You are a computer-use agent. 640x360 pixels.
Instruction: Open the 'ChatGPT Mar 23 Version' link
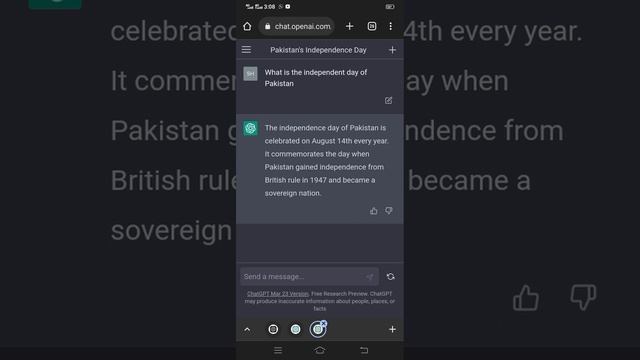278,294
